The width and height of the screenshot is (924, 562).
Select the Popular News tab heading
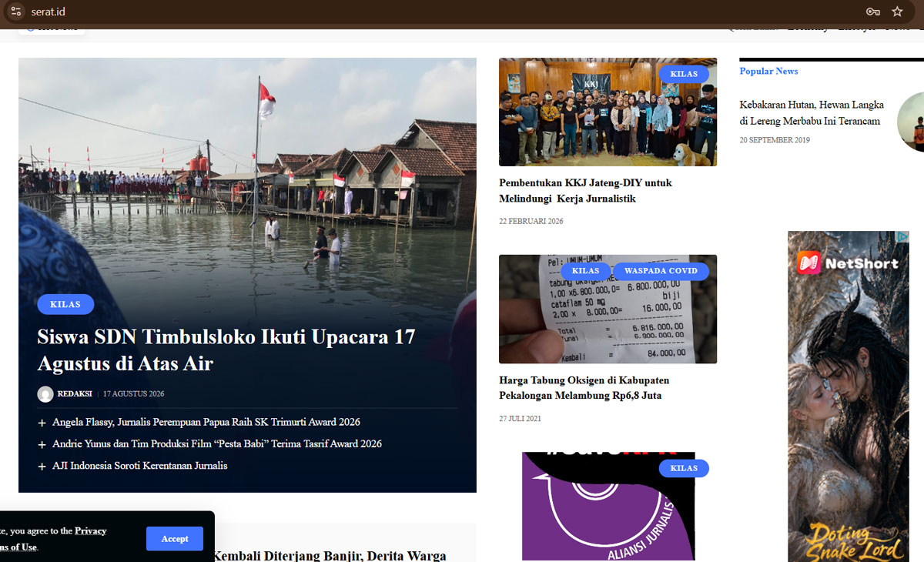tap(768, 71)
